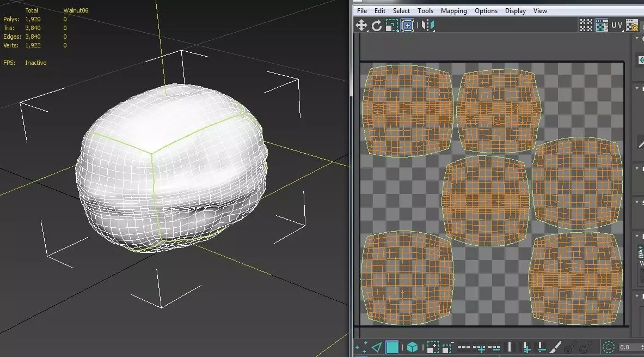Click the 'Polys:' statistics label

point(11,19)
